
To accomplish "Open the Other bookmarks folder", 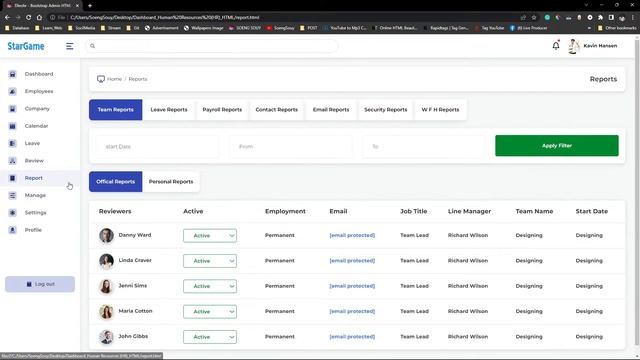I will pyautogui.click(x=617, y=28).
